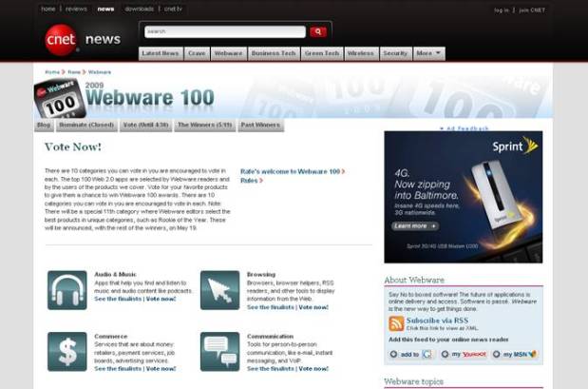The height and width of the screenshot is (389, 588).
Task: Click the Webware breadcrumb link
Action: 100,71
